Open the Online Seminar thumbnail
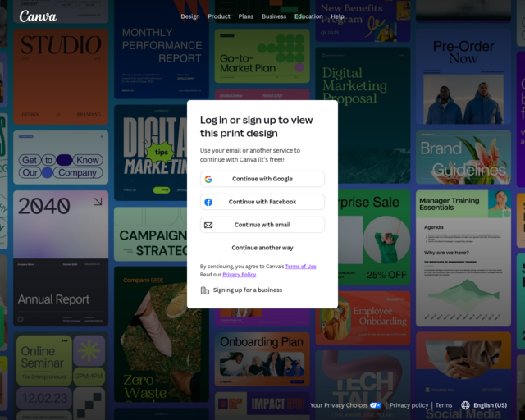525x420 pixels. (x=61, y=376)
